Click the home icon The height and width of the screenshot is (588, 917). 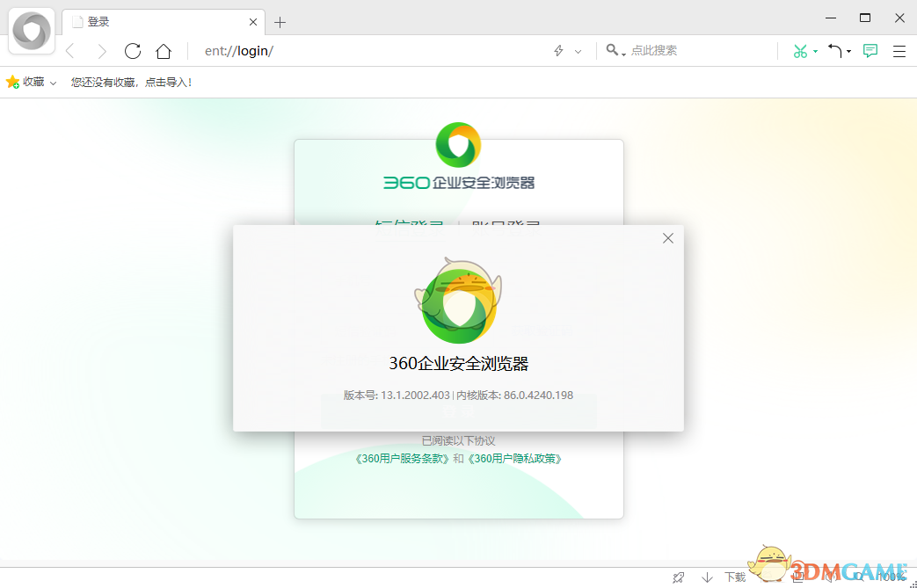click(x=164, y=51)
